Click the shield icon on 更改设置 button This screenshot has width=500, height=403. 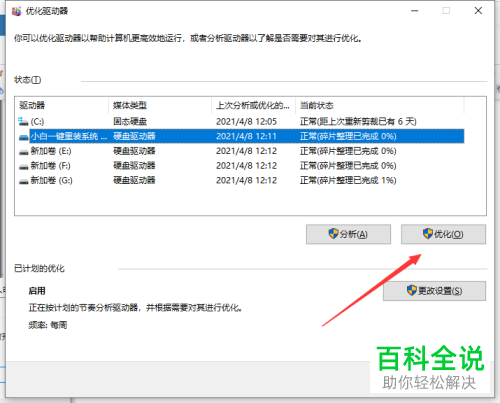[x=412, y=290]
